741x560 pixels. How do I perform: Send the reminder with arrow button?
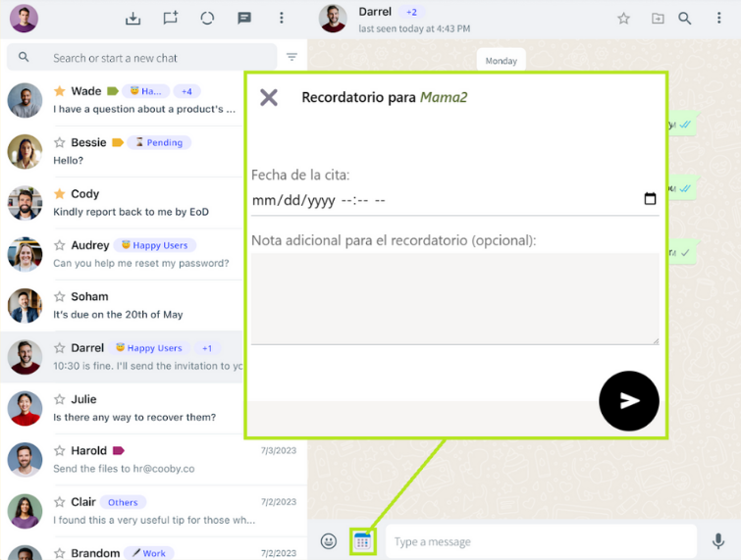[628, 400]
